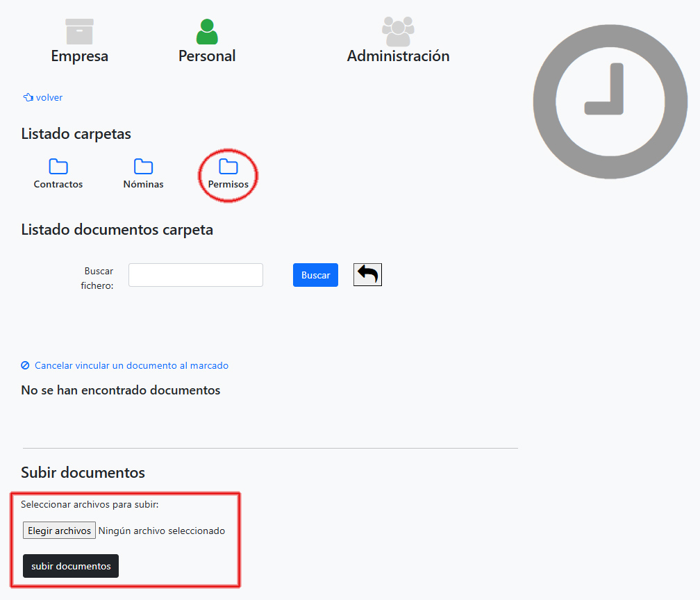Click the black undo arrow button
The height and width of the screenshot is (600, 700).
click(367, 274)
